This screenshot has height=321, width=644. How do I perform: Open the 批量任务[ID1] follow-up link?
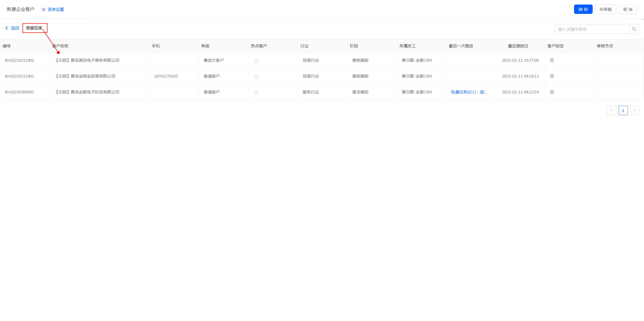(x=469, y=92)
